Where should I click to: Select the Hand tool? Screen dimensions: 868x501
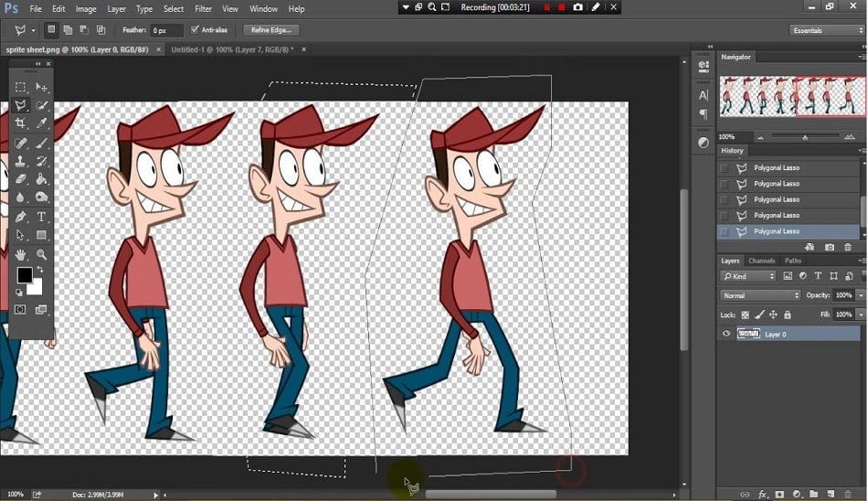[20, 254]
